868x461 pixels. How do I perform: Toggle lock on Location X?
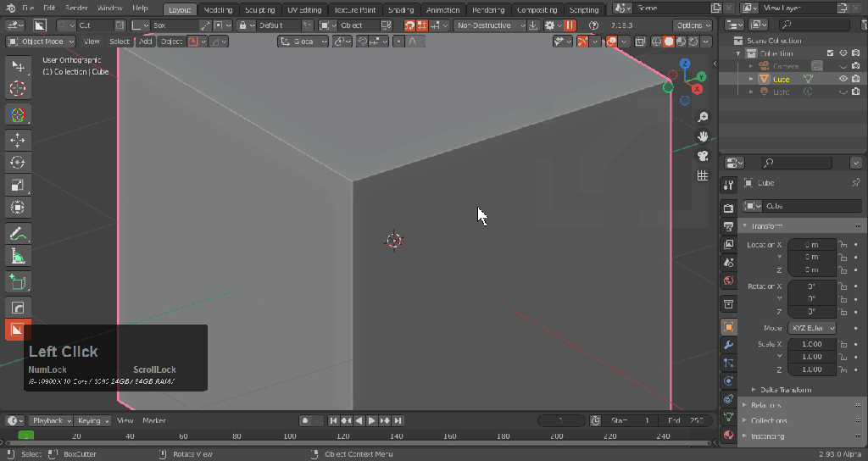pos(843,245)
